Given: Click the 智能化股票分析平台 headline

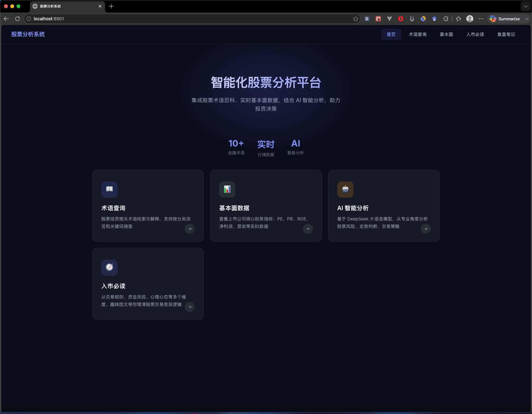Looking at the screenshot, I should [266, 83].
